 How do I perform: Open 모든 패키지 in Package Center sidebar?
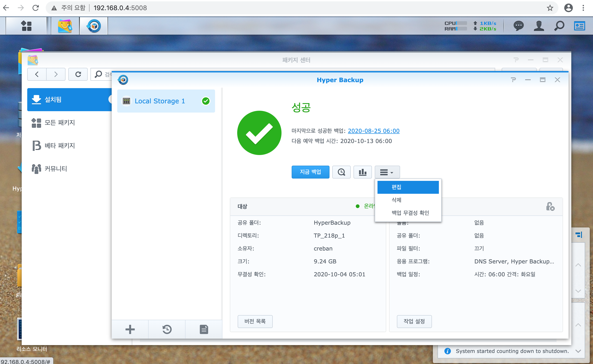(60, 122)
